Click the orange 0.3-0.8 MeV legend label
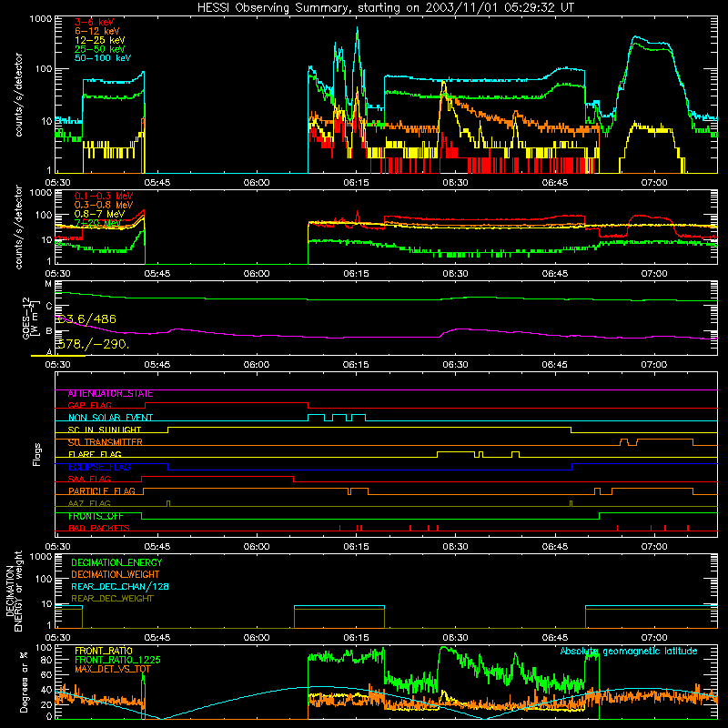728x728 pixels. click(x=104, y=205)
